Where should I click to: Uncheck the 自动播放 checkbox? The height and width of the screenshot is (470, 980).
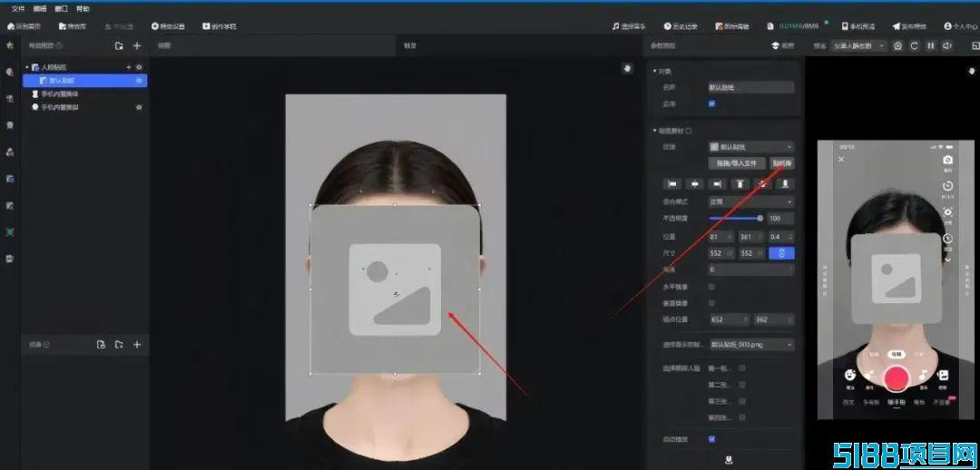tap(712, 439)
